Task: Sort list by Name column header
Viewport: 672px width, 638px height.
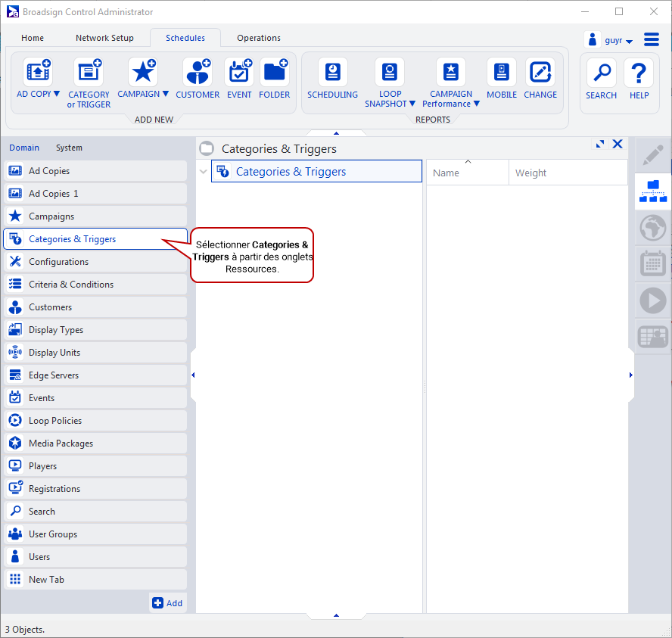Action: 446,173
